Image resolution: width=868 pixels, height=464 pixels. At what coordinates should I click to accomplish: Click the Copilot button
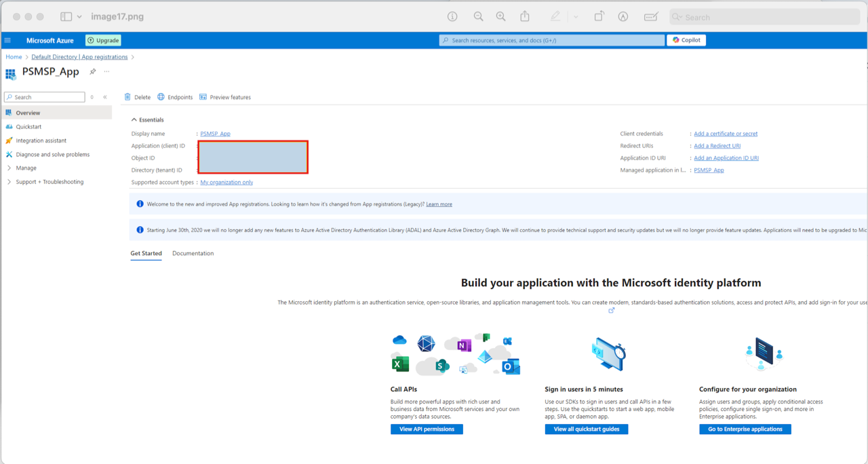[x=686, y=40]
